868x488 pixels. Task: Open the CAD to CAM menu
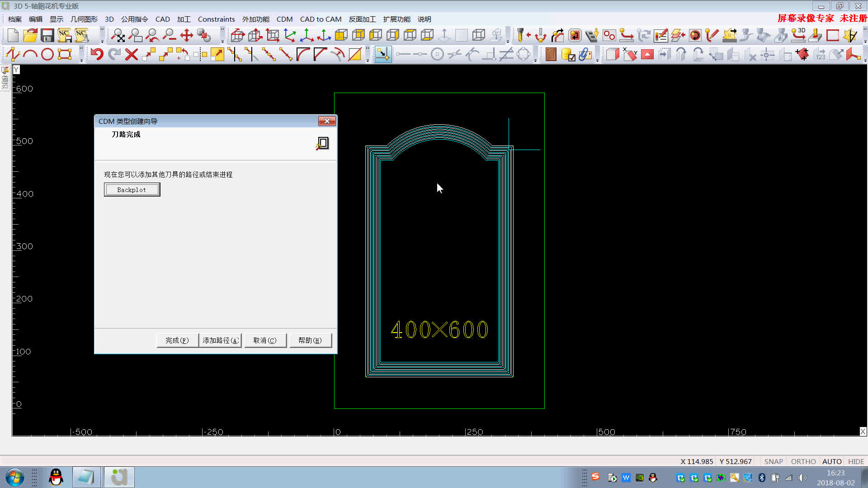(x=321, y=19)
